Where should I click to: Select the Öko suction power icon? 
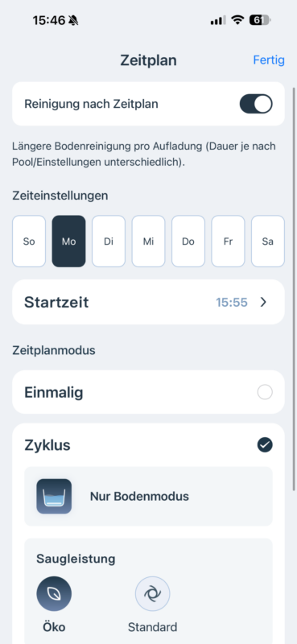[x=54, y=593]
